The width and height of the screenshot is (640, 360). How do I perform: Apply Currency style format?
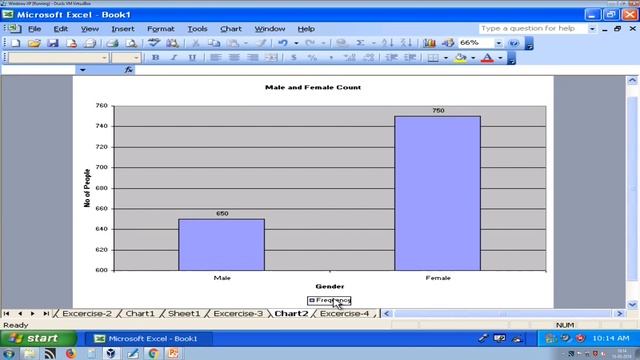[293, 58]
